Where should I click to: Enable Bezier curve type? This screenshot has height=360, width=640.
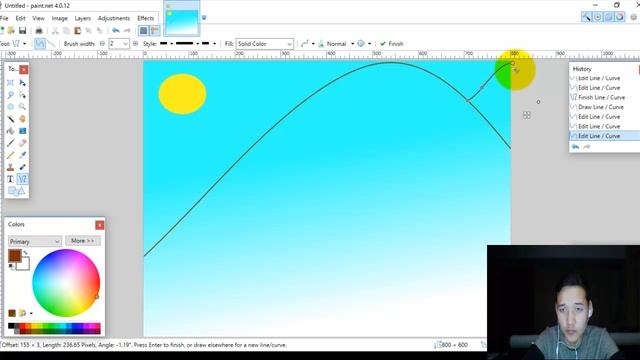click(51, 44)
